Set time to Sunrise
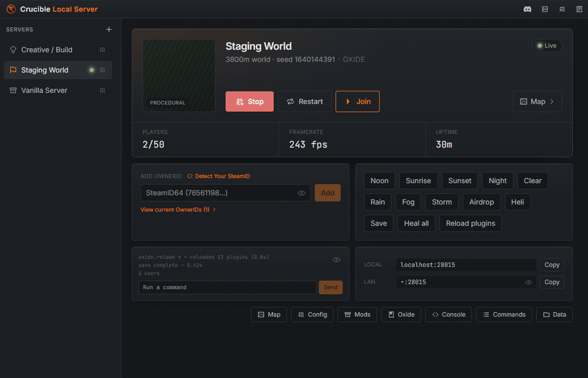Screen dimensions: 588x378 [x=418, y=180]
